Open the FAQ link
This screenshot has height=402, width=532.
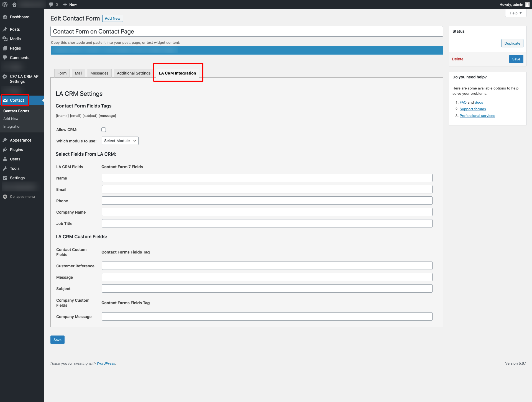point(463,102)
